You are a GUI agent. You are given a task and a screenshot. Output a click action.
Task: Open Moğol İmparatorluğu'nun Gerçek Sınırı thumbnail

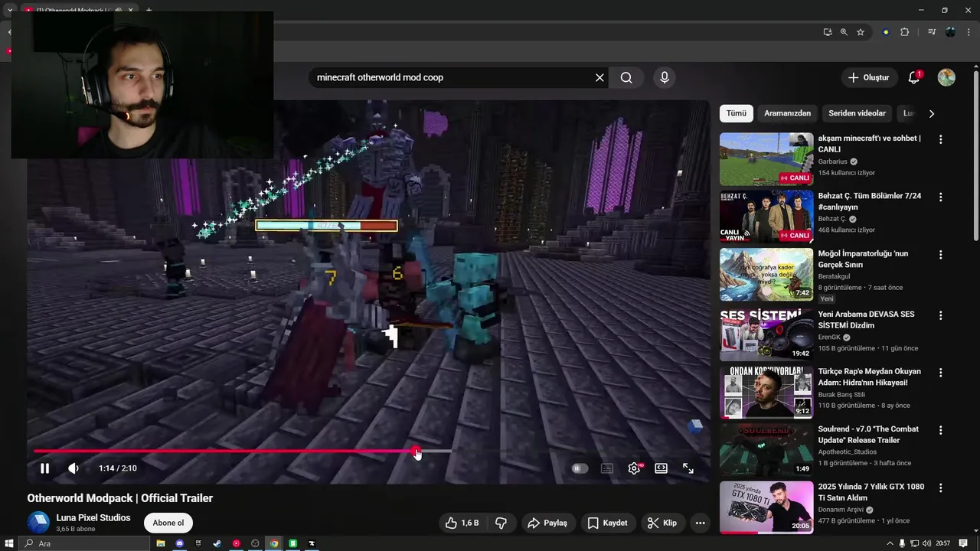[766, 274]
